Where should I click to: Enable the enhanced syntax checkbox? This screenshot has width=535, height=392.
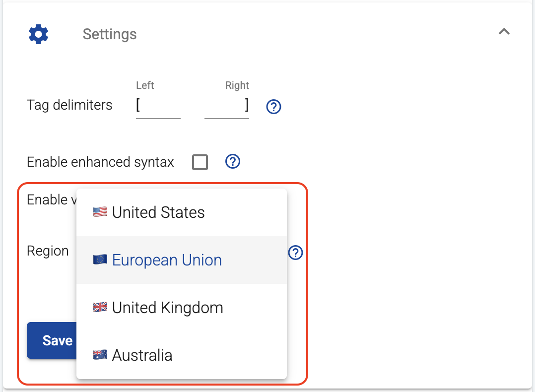[x=200, y=162]
